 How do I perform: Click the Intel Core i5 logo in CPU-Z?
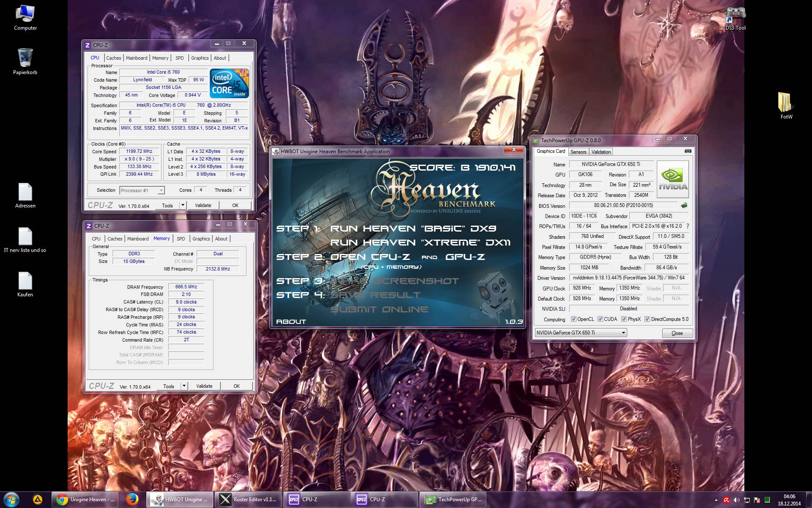point(229,83)
